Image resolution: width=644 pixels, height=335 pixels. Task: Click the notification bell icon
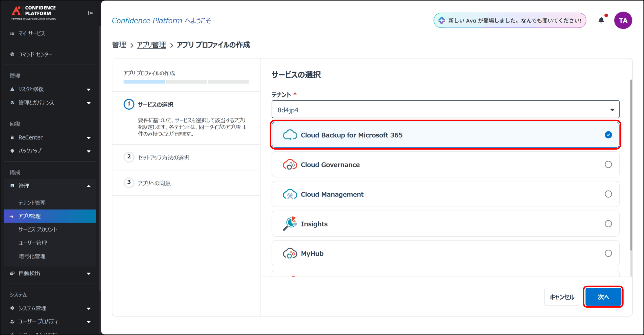tap(601, 20)
